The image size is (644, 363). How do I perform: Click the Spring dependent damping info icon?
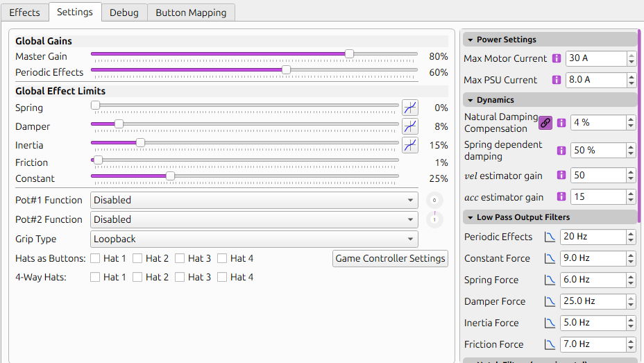pos(561,150)
